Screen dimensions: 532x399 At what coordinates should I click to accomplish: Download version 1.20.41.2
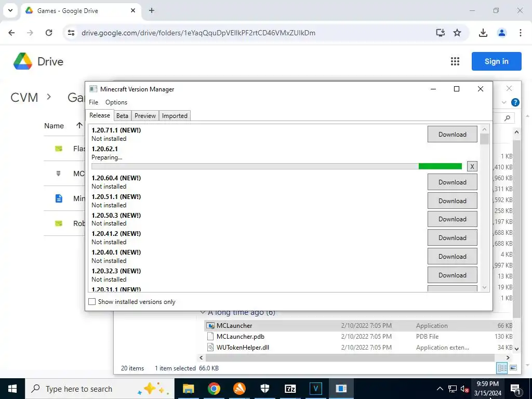[x=453, y=238]
